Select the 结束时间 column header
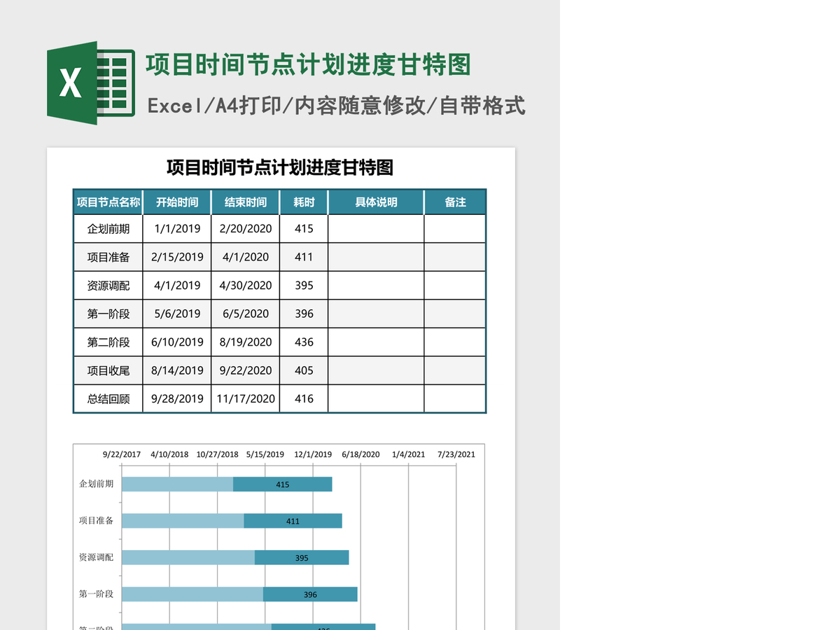Screen dimensions: 840x630 (246, 202)
